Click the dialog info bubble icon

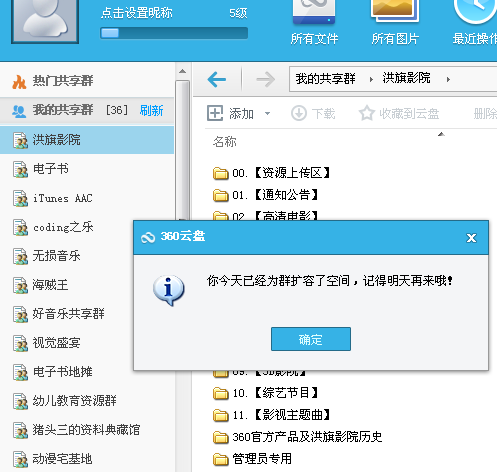tap(168, 290)
